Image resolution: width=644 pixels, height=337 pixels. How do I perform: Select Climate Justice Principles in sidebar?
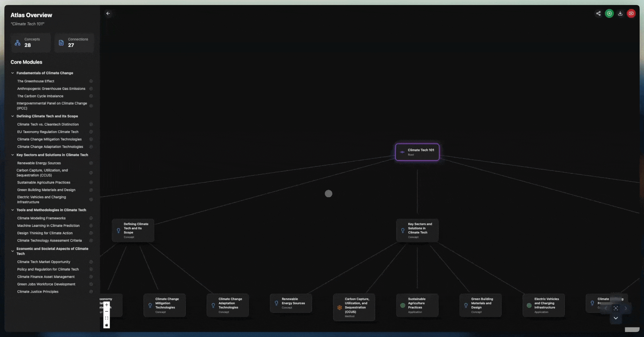coord(38,292)
